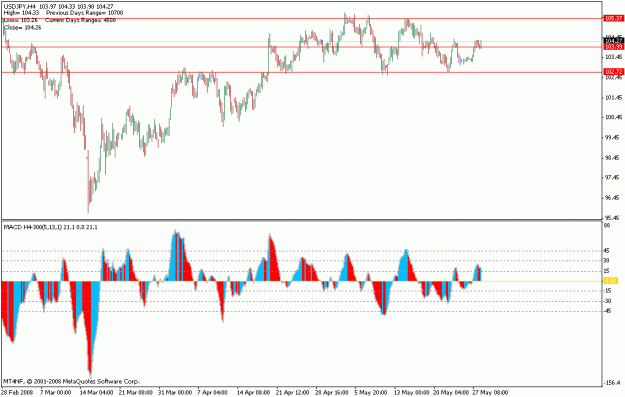Click the -156.4 MACD scale value
Screen dimensions: 625x397
coord(612,383)
